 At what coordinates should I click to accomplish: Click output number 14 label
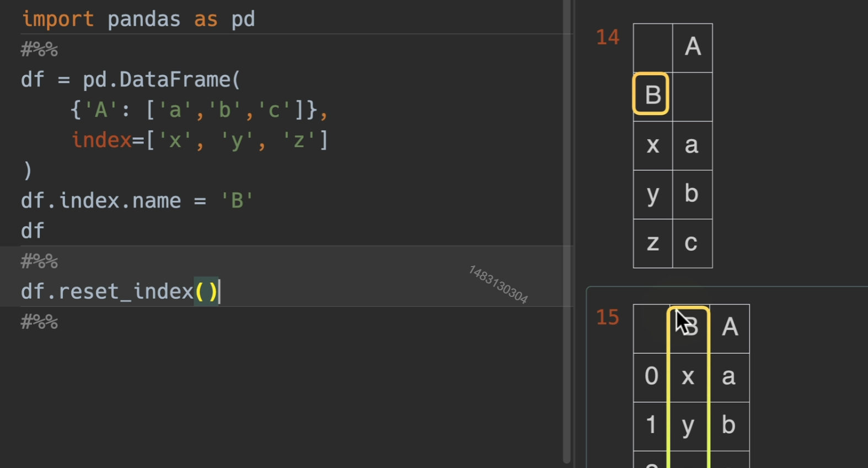coord(608,38)
